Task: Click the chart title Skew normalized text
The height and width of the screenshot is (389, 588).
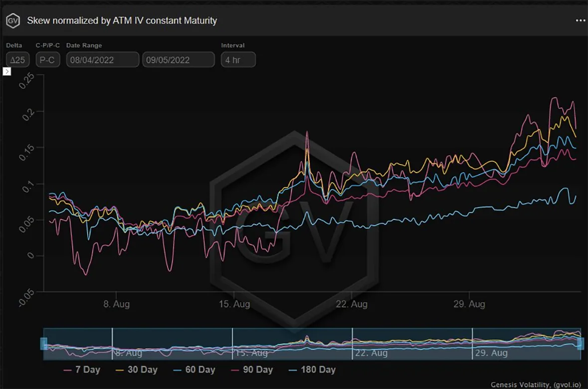Action: (x=122, y=20)
